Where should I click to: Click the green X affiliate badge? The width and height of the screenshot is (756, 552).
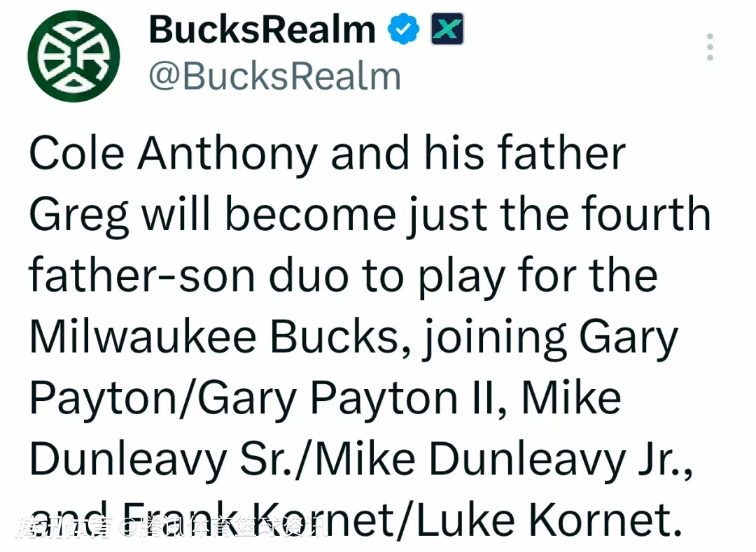447,29
